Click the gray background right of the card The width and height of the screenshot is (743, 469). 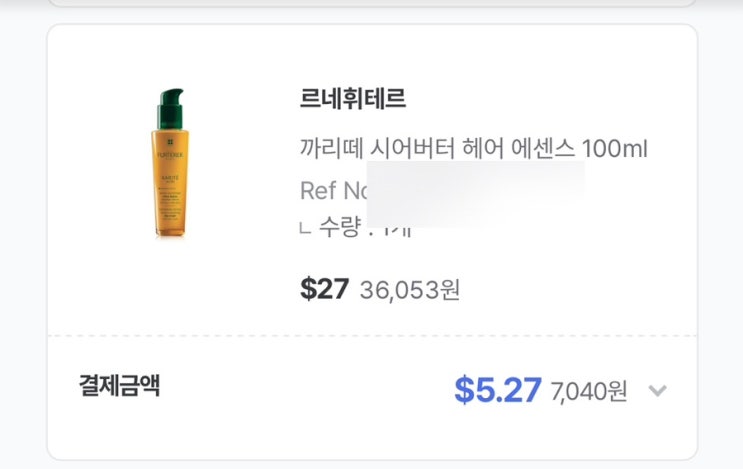(720, 240)
